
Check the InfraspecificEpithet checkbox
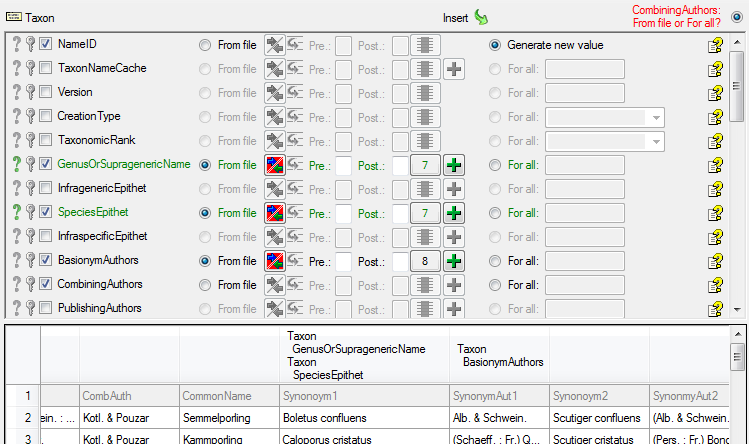pyautogui.click(x=46, y=237)
